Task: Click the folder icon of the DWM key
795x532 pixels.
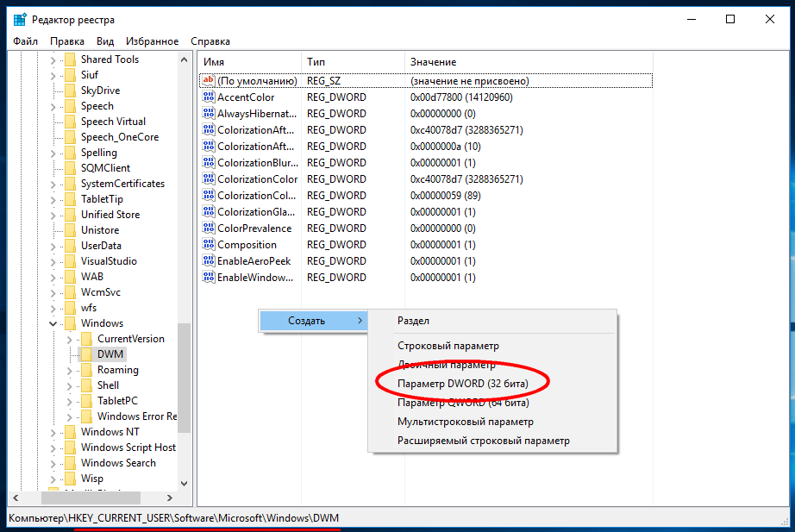Action: coord(87,354)
